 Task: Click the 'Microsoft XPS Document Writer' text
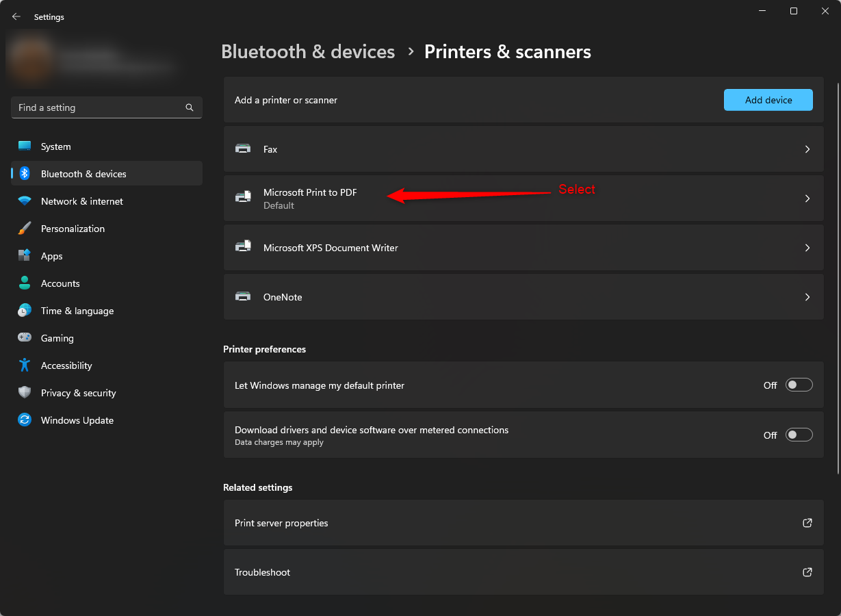331,248
